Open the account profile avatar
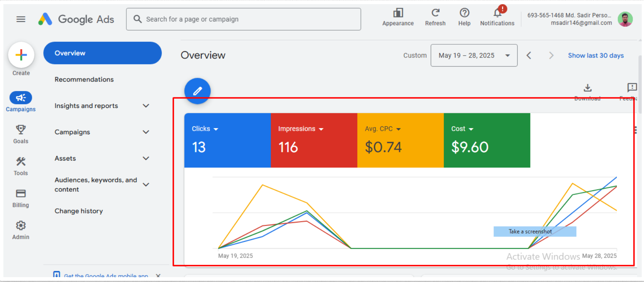The height and width of the screenshot is (282, 644). (625, 19)
